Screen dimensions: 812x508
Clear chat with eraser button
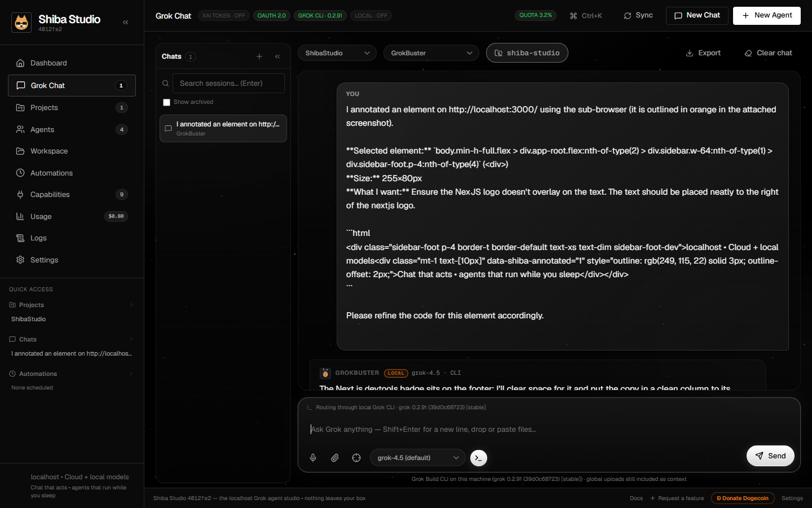(x=768, y=53)
